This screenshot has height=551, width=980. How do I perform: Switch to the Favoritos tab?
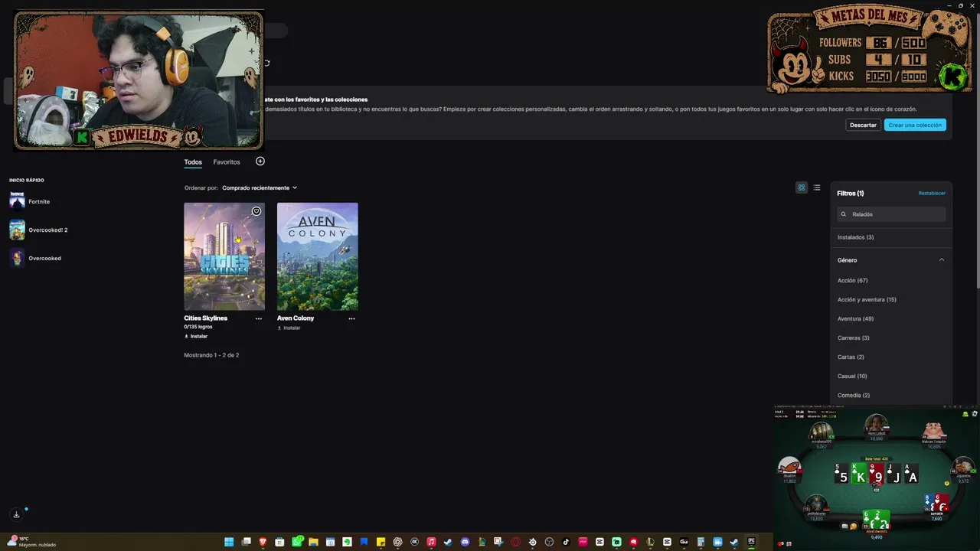227,162
